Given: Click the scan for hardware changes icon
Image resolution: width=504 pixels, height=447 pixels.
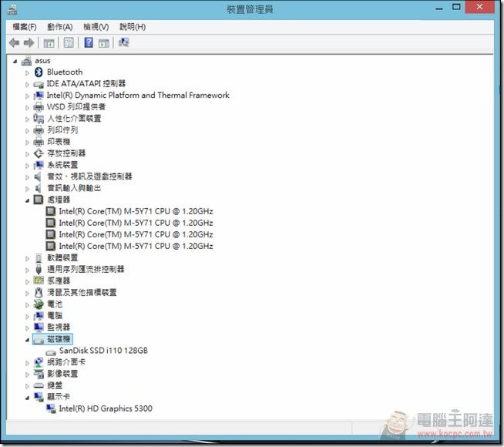Looking at the screenshot, I should click(x=124, y=42).
